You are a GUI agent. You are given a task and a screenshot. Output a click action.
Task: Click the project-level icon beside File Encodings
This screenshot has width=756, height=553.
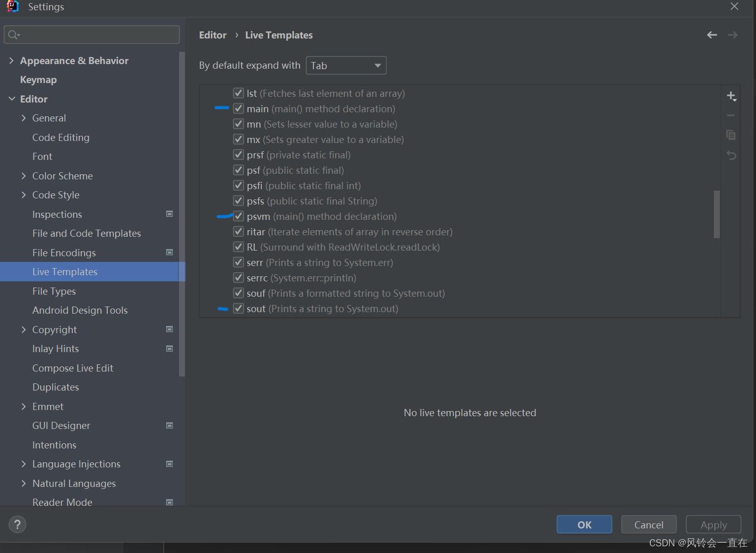click(x=170, y=252)
